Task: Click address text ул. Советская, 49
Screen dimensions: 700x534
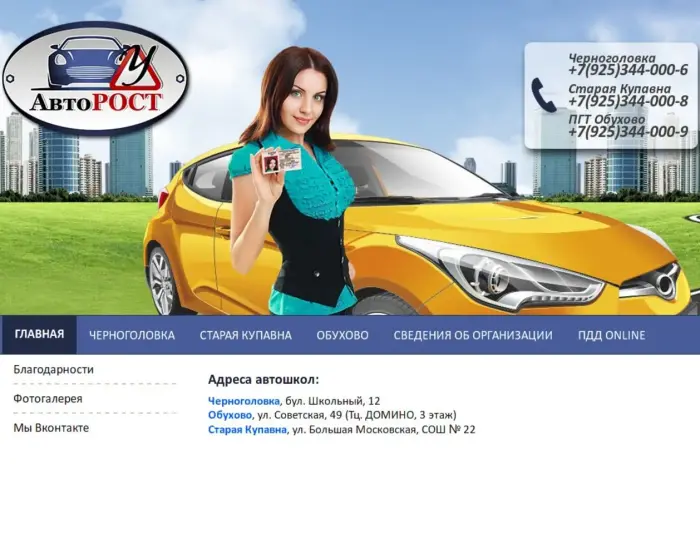Action: [300, 415]
